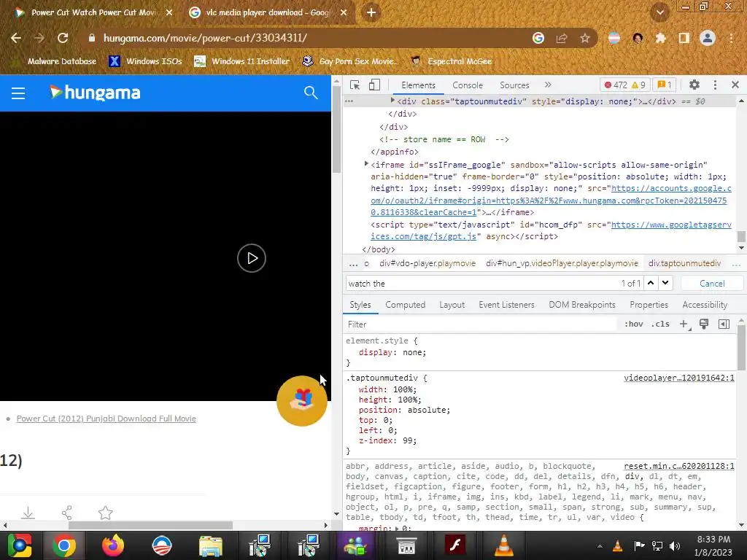
Task: Open Windows ISOs bookmark
Action: [145, 61]
